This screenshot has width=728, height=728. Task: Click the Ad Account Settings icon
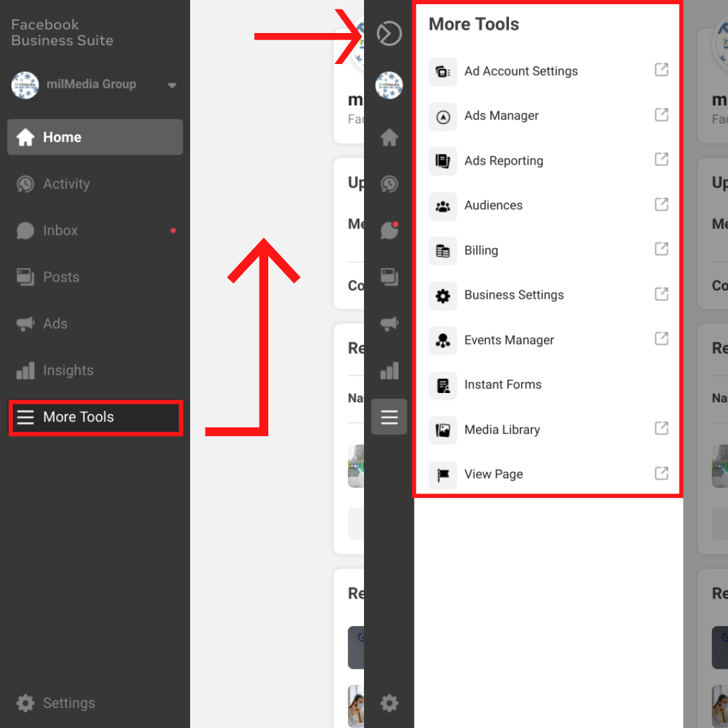point(442,71)
